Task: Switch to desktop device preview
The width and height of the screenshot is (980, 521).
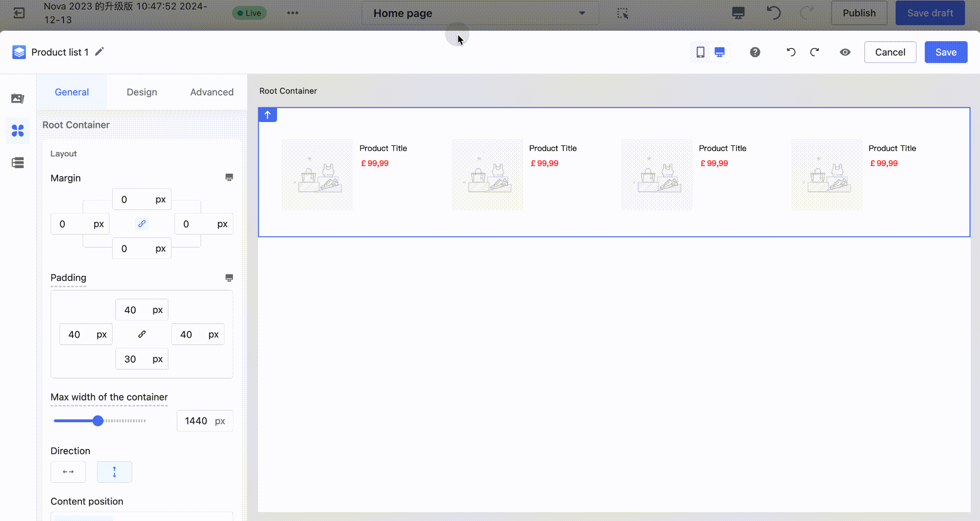Action: coord(719,52)
